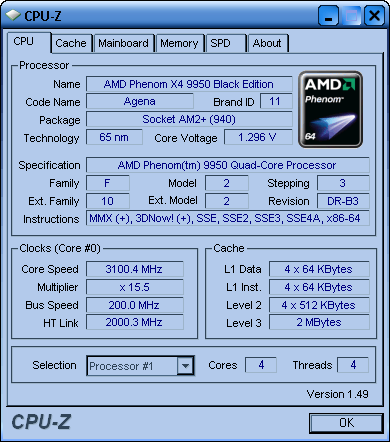Click the Instructions list MMX (+), 3DNow!
Image resolution: width=390 pixels, height=442 pixels.
[228, 218]
